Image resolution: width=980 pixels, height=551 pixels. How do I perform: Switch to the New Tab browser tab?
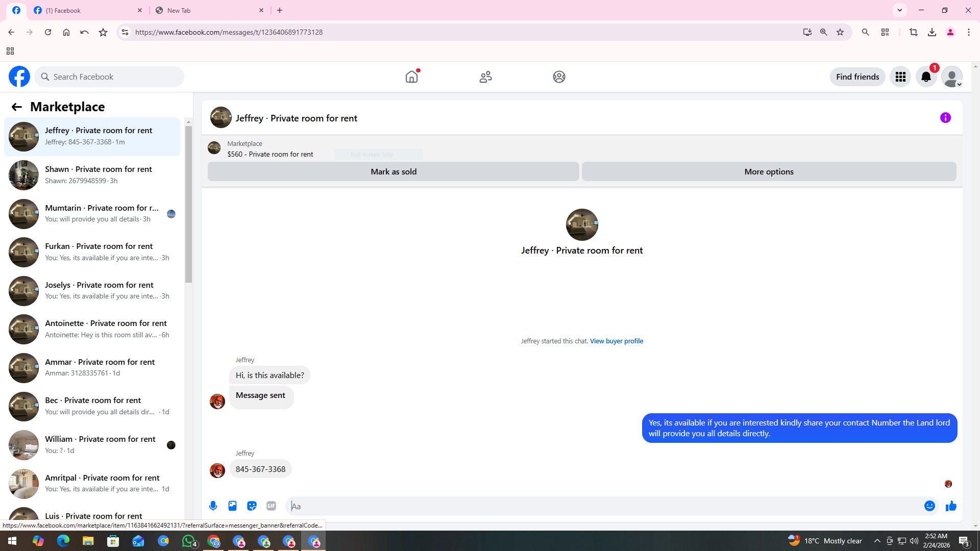click(x=209, y=10)
